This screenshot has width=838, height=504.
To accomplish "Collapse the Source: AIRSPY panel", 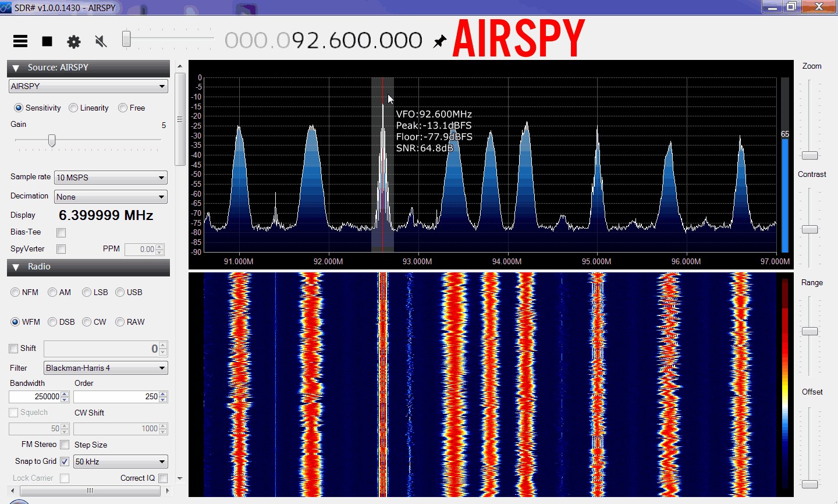I will (x=16, y=68).
